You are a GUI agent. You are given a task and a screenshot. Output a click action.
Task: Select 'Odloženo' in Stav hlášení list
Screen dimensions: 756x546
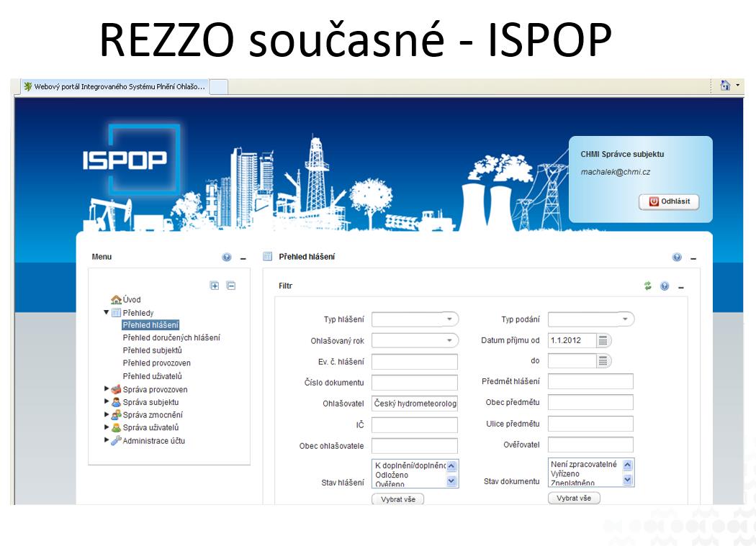[392, 475]
